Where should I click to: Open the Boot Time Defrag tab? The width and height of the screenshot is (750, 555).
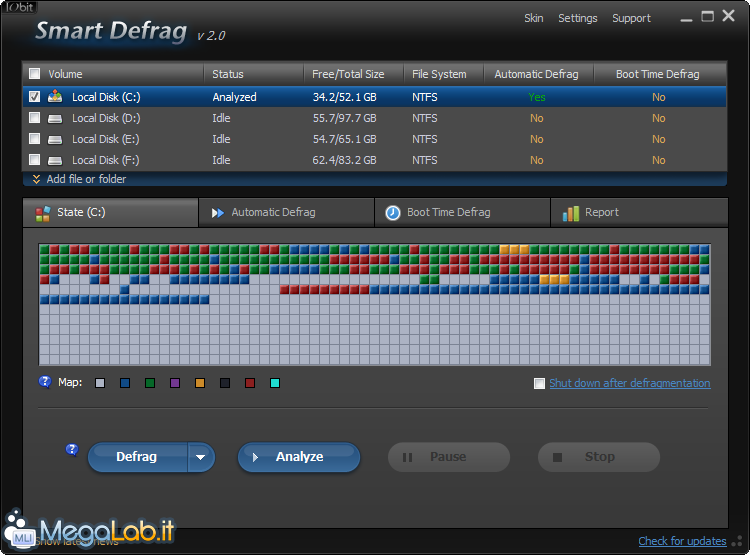pyautogui.click(x=463, y=212)
